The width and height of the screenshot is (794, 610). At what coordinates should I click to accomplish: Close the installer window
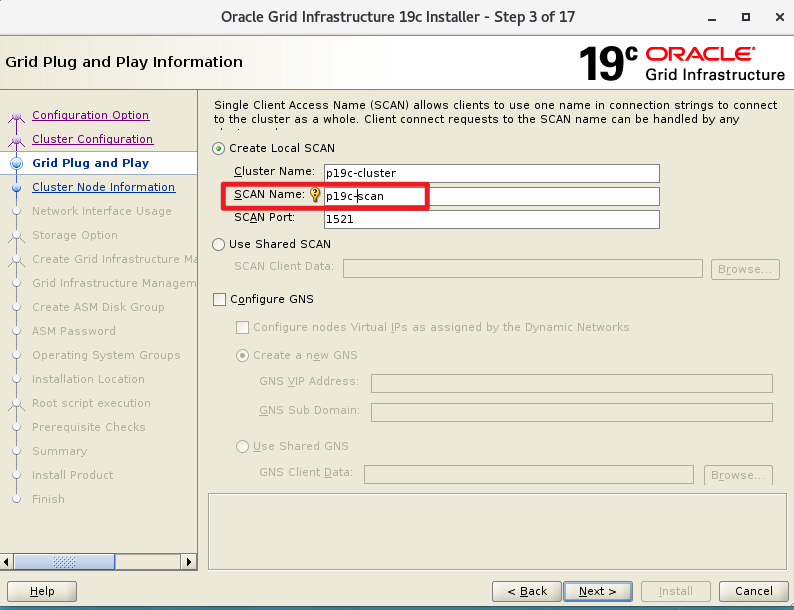click(x=780, y=17)
